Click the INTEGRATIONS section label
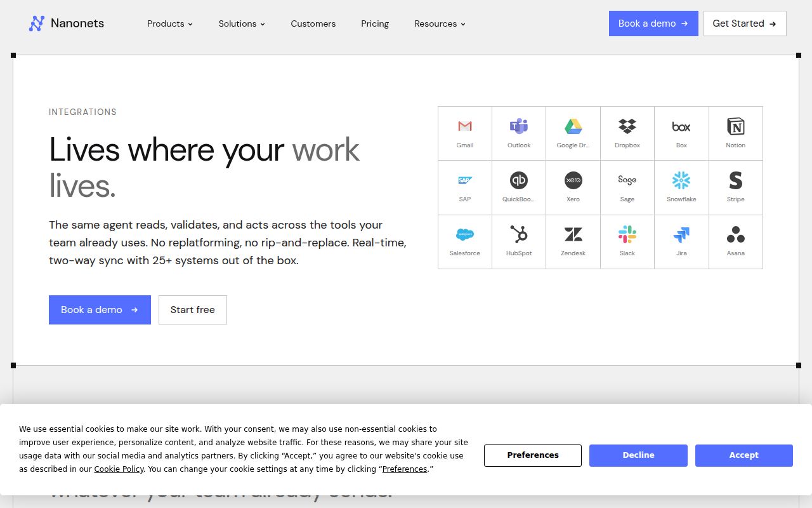Image resolution: width=812 pixels, height=508 pixels. coord(83,112)
